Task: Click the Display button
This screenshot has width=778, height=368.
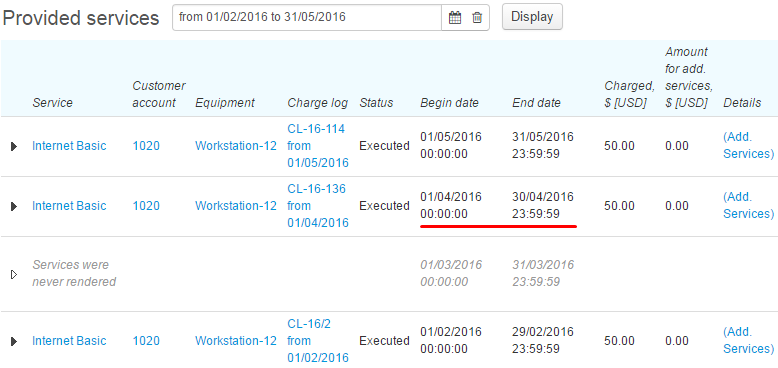Action: coord(532,17)
